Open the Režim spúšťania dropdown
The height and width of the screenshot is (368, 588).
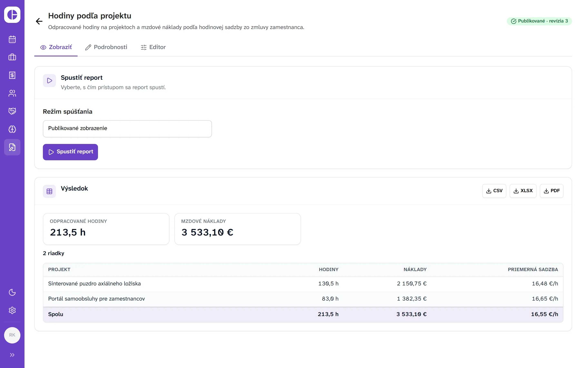127,129
